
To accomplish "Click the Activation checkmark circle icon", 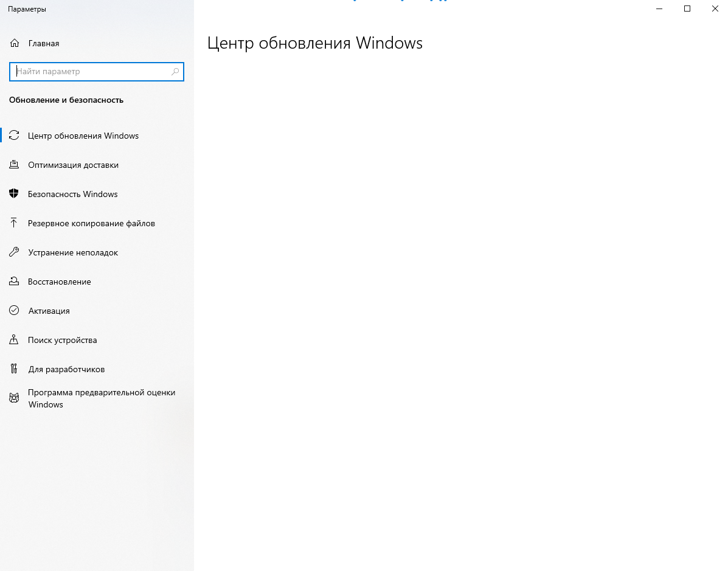I will pyautogui.click(x=14, y=311).
